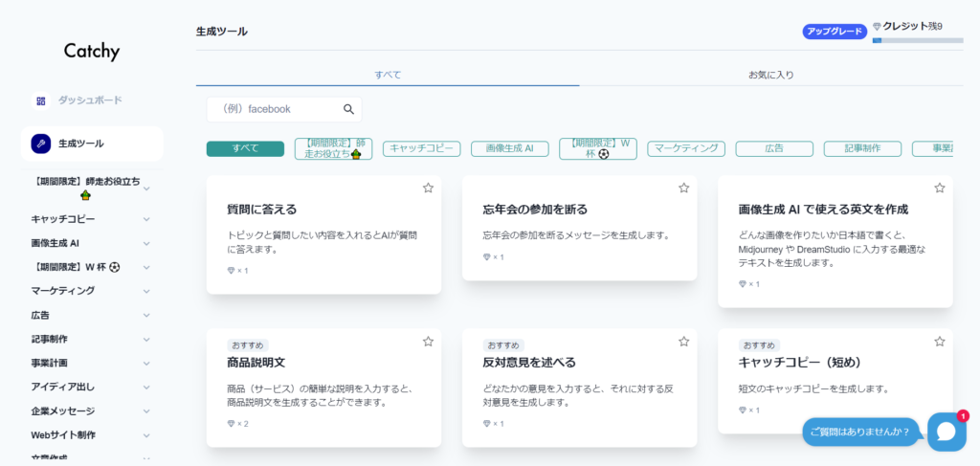This screenshot has width=980, height=466.
Task: Filter by 広告 chip
Action: (774, 148)
